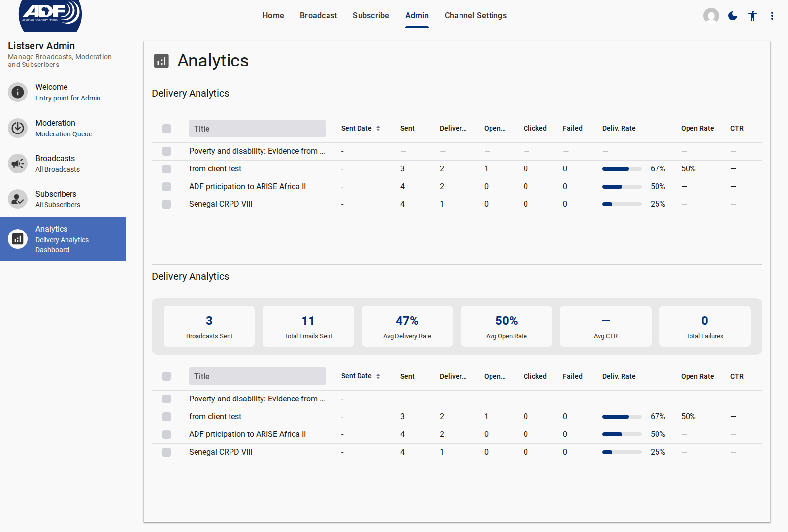The image size is (788, 532).
Task: Open All Broadcasts in sidebar
Action: pyautogui.click(x=63, y=164)
